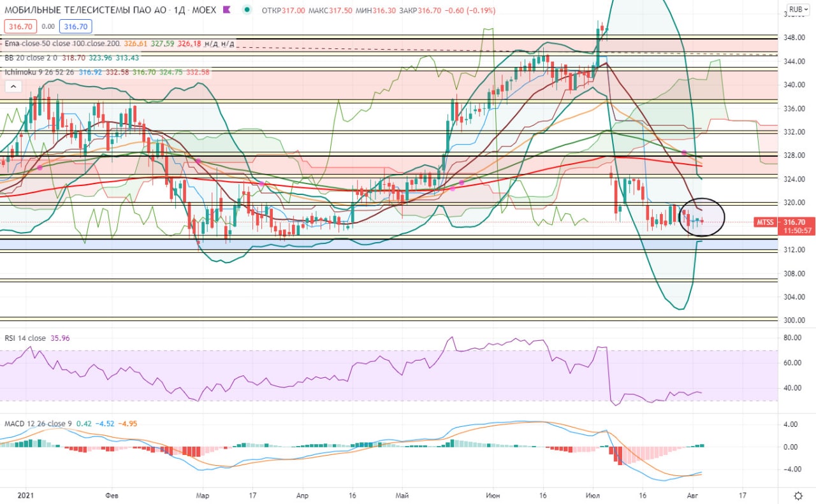Click the Июл time axis label
This screenshot has height=504, width=816.
(594, 495)
